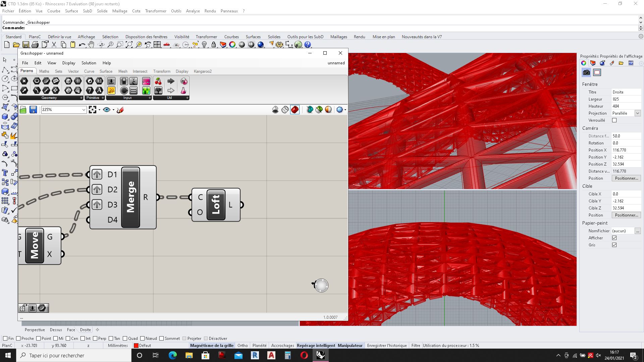Click the Grasshopper Open file green icon
644x362 pixels.
coord(23,110)
